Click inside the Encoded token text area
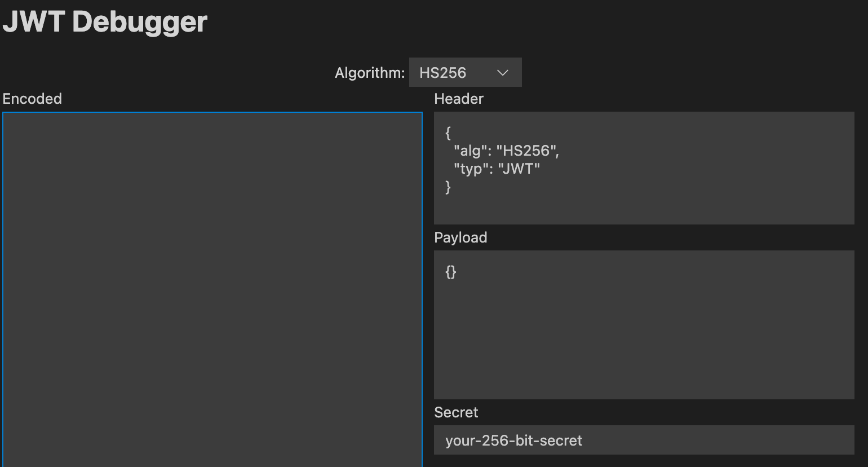 click(x=211, y=282)
